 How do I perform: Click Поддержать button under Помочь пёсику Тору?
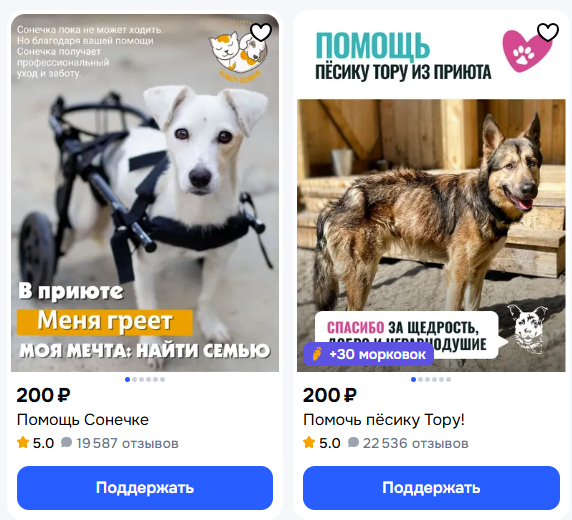[431, 488]
